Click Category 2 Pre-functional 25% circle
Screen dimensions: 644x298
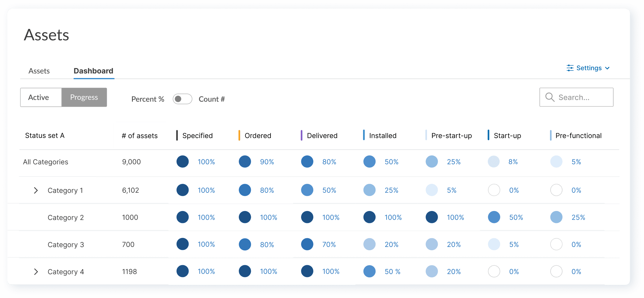click(556, 217)
